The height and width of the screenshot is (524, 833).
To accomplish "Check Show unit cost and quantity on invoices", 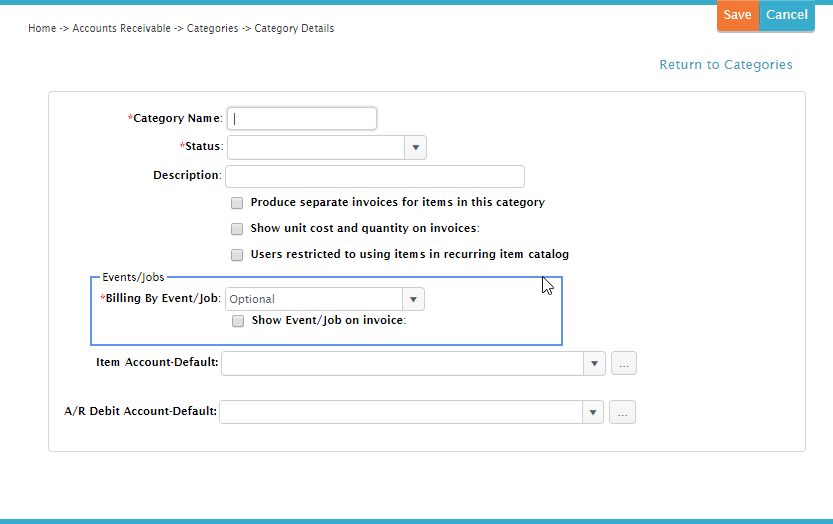I will click(237, 229).
